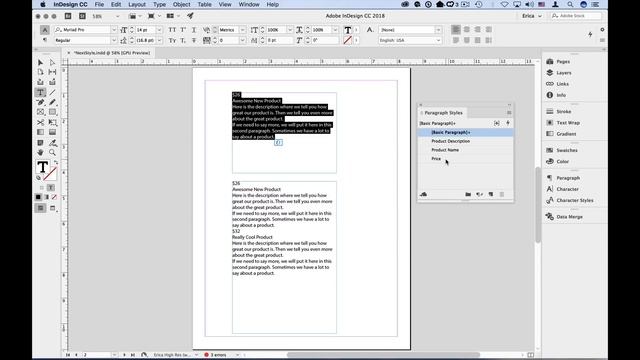This screenshot has width=640, height=360.
Task: Toggle character formatting controls mode
Action: point(45,30)
